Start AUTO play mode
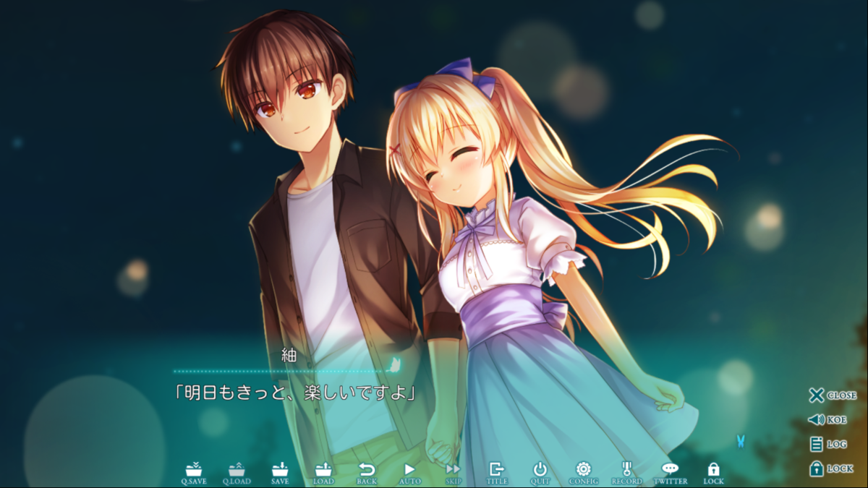 410,474
